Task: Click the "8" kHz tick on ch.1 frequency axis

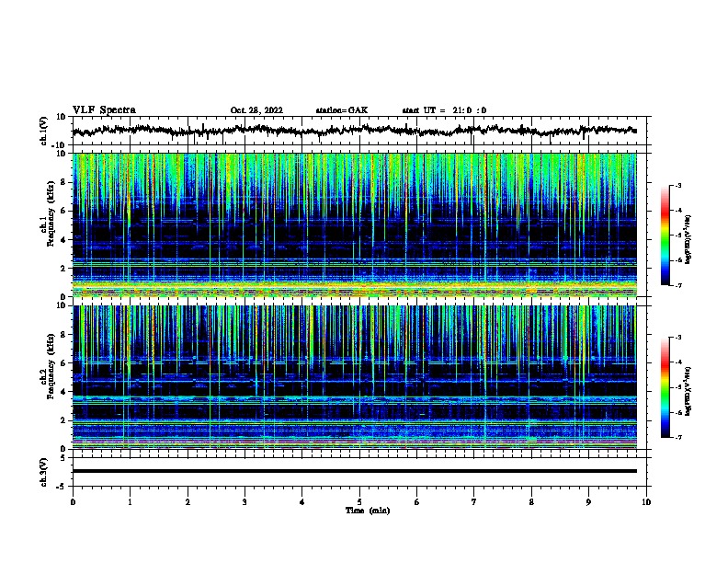Action: [x=63, y=182]
